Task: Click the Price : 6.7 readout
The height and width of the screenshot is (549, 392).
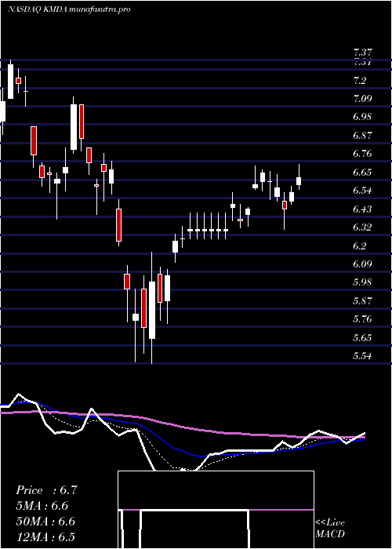Action: (45, 490)
